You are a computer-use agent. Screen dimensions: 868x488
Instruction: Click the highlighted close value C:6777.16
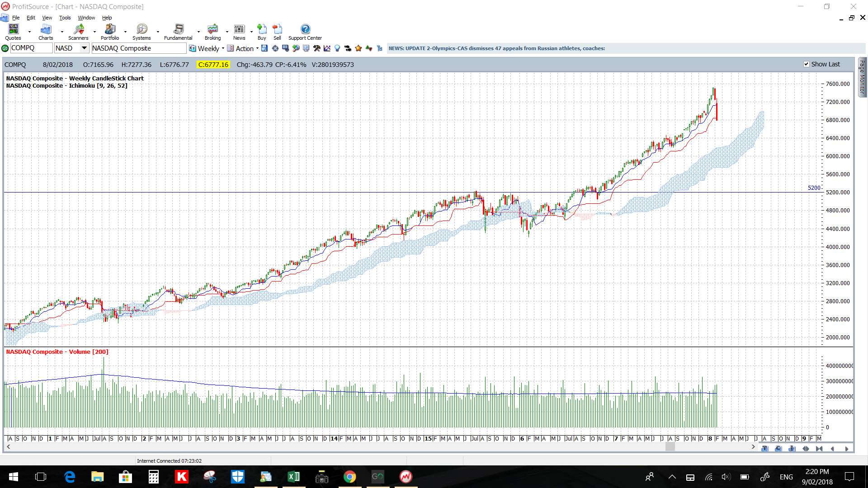(213, 65)
